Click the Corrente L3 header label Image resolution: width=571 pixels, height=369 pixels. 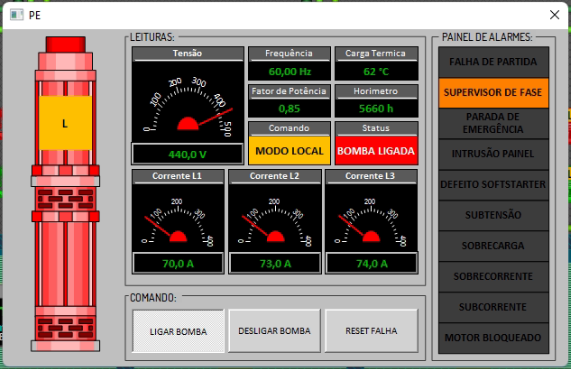pos(371,176)
